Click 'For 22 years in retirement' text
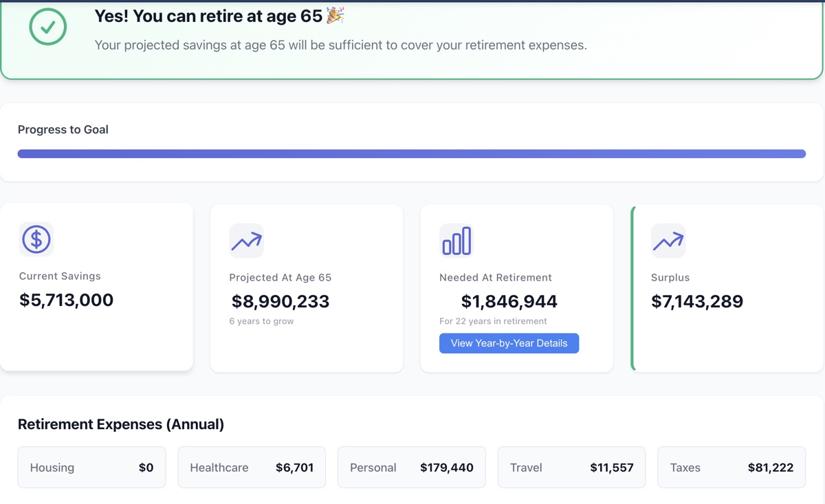 click(493, 321)
